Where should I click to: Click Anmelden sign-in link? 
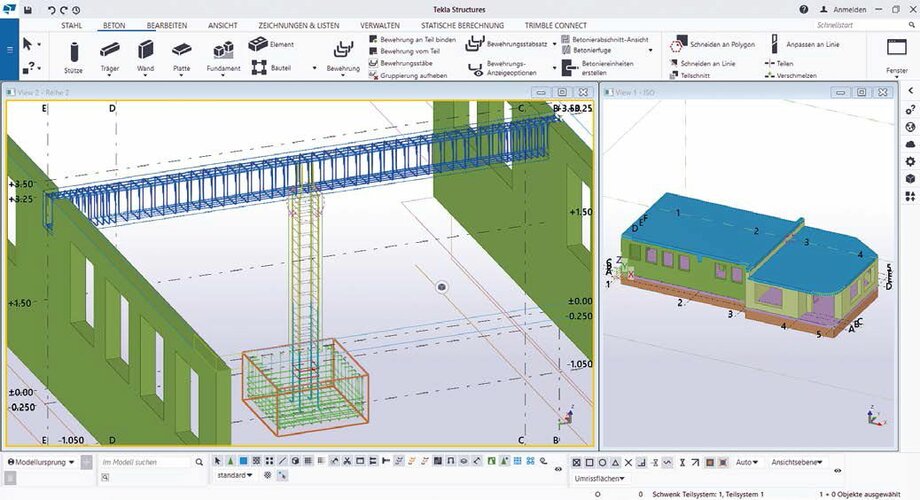point(843,9)
